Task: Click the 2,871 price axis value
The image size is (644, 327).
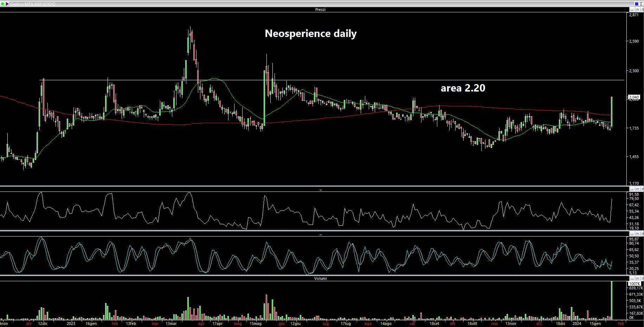Action: click(x=634, y=15)
